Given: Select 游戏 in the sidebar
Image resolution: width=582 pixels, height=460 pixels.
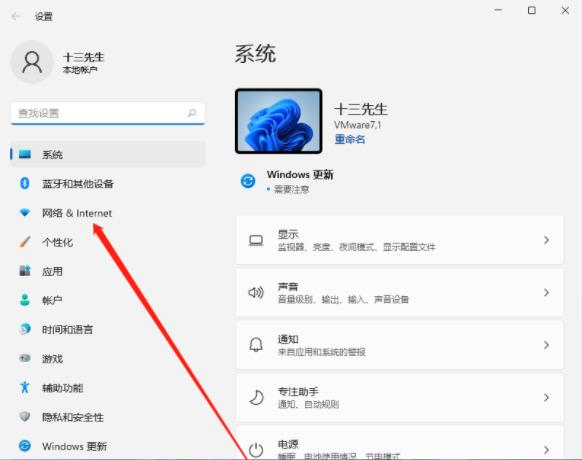Looking at the screenshot, I should click(x=108, y=359).
